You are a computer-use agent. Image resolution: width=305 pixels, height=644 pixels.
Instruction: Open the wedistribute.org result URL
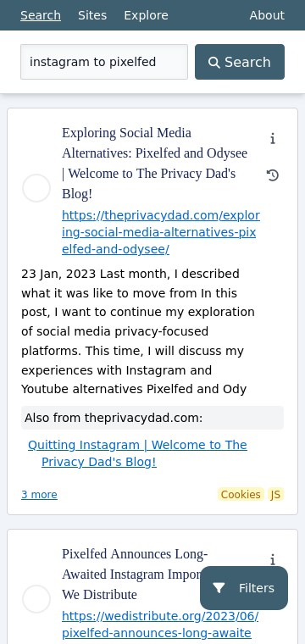click(x=160, y=625)
